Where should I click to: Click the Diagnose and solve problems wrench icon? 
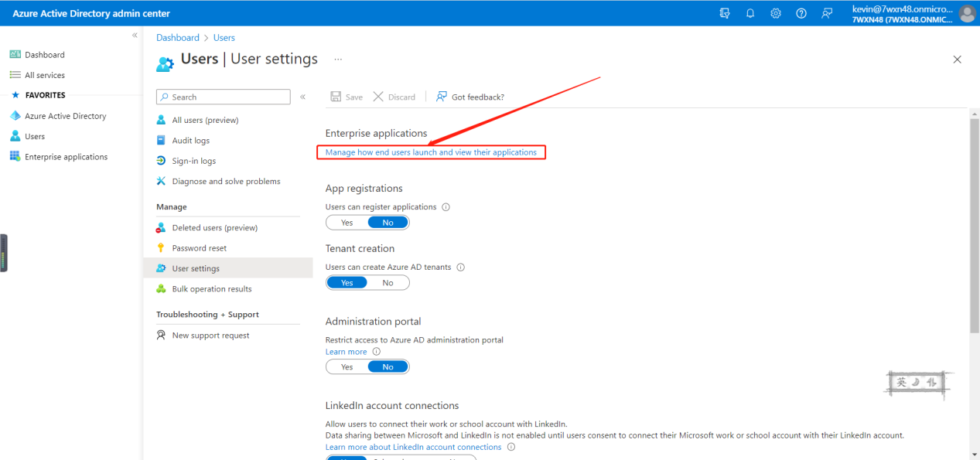pos(161,181)
